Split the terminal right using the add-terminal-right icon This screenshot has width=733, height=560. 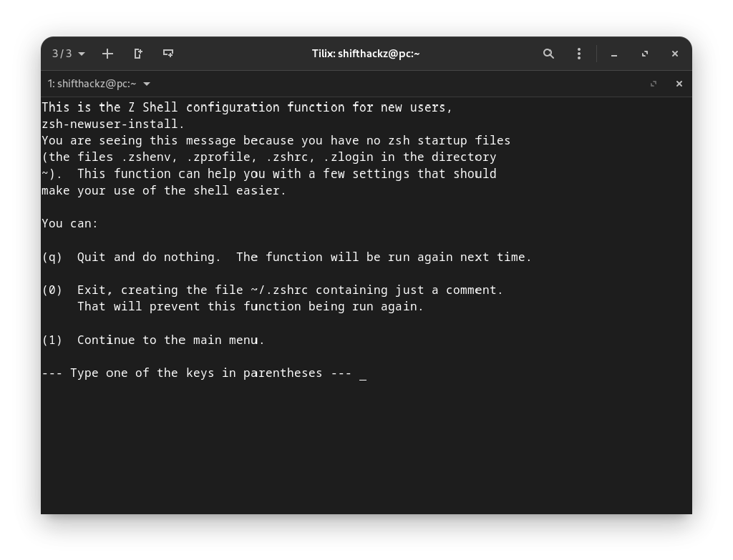coord(138,54)
